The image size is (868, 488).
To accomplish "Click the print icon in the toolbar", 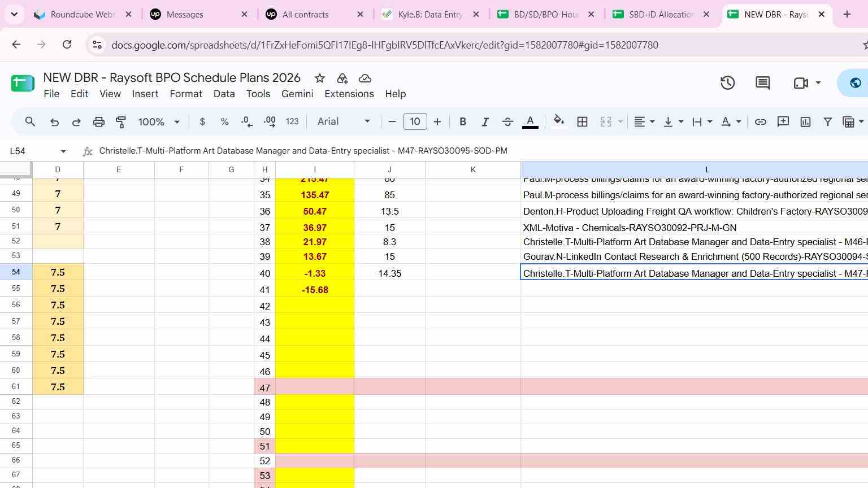I will pos(99,121).
